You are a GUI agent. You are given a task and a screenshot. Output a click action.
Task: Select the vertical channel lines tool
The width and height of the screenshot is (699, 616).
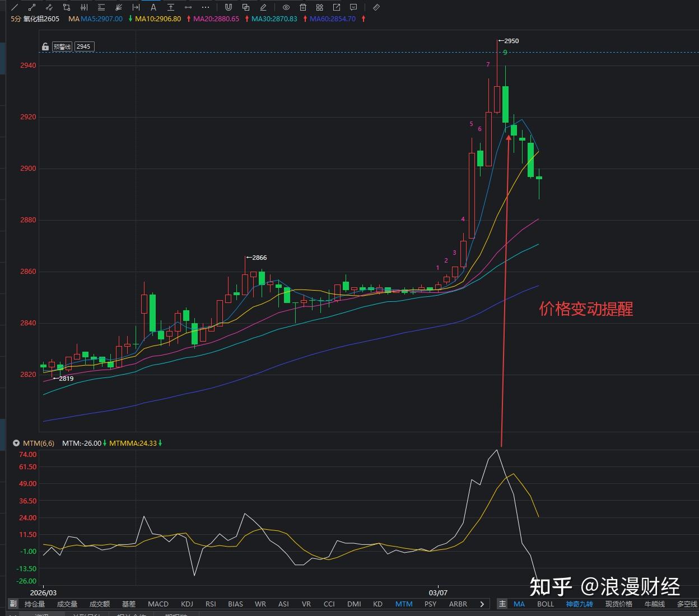[x=84, y=7]
